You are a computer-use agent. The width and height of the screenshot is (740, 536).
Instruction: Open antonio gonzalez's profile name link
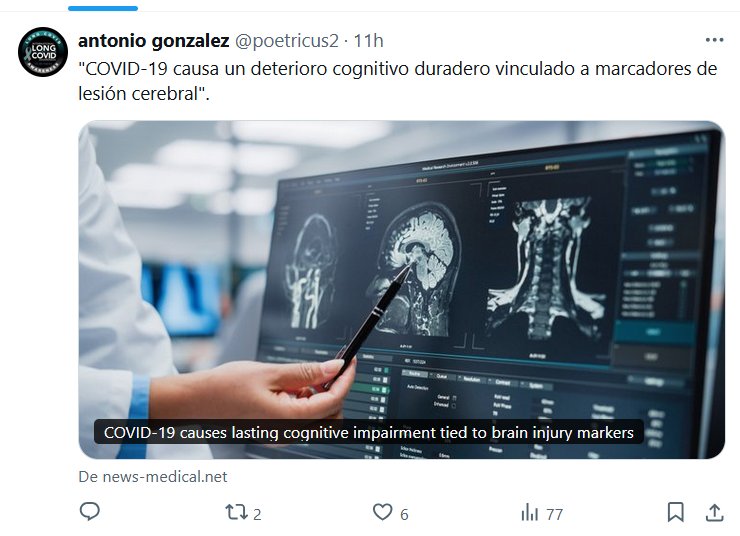[153, 41]
